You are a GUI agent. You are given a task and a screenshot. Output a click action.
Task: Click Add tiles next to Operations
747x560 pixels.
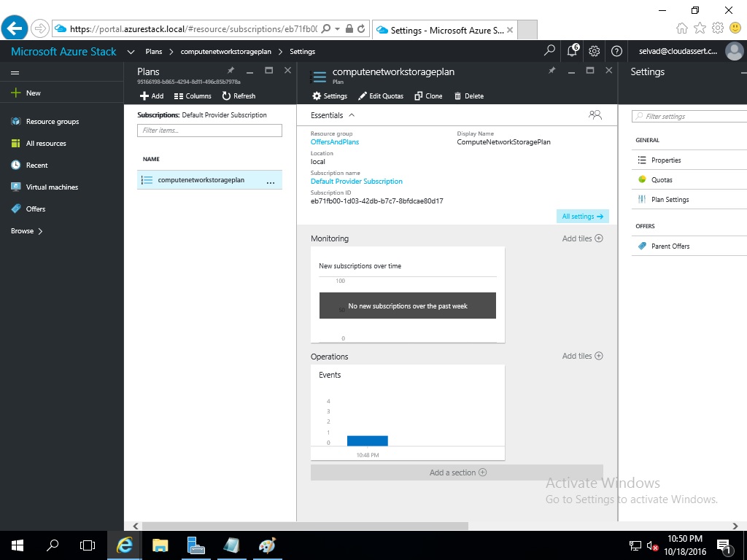tap(582, 356)
